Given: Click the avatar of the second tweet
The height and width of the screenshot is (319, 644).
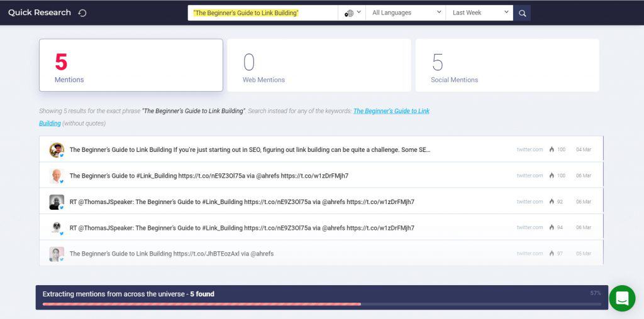Looking at the screenshot, I should (x=57, y=176).
